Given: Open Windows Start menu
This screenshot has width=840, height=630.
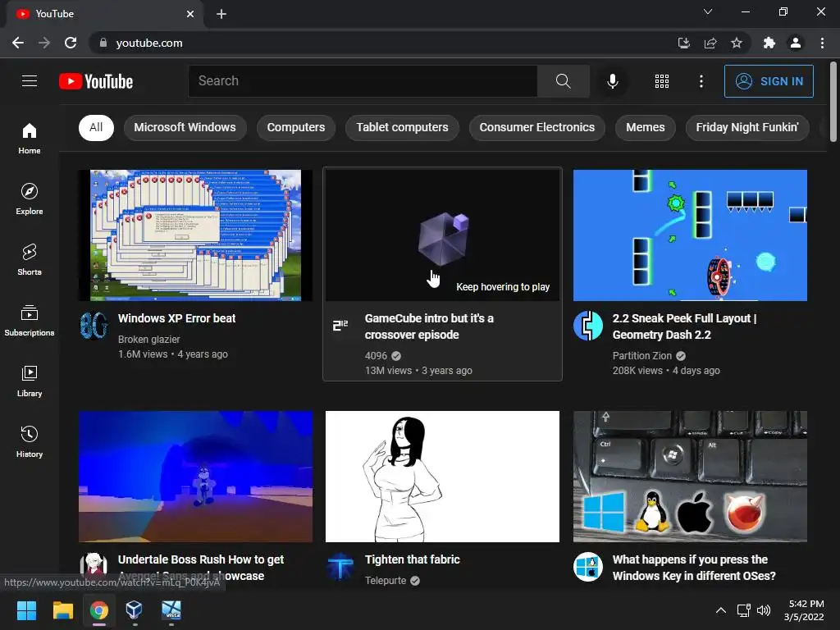Looking at the screenshot, I should (x=26, y=610).
